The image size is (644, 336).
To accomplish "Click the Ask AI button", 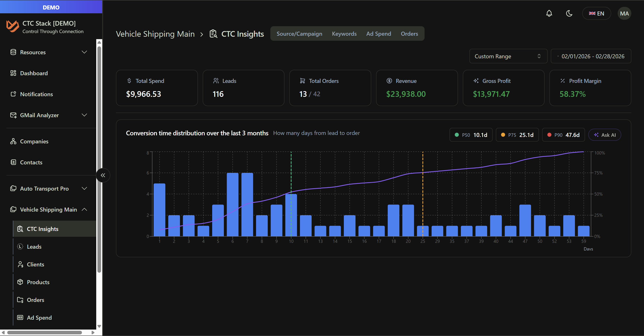I will pos(605,135).
